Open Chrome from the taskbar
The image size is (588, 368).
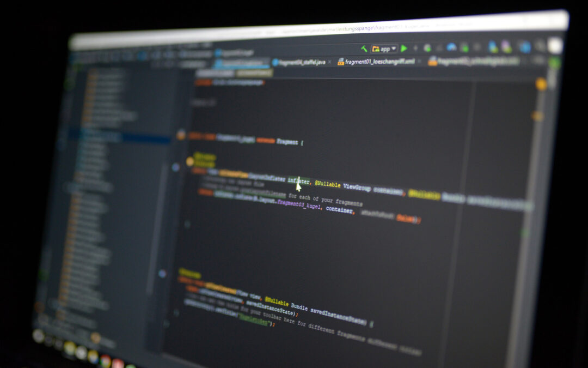coord(105,361)
